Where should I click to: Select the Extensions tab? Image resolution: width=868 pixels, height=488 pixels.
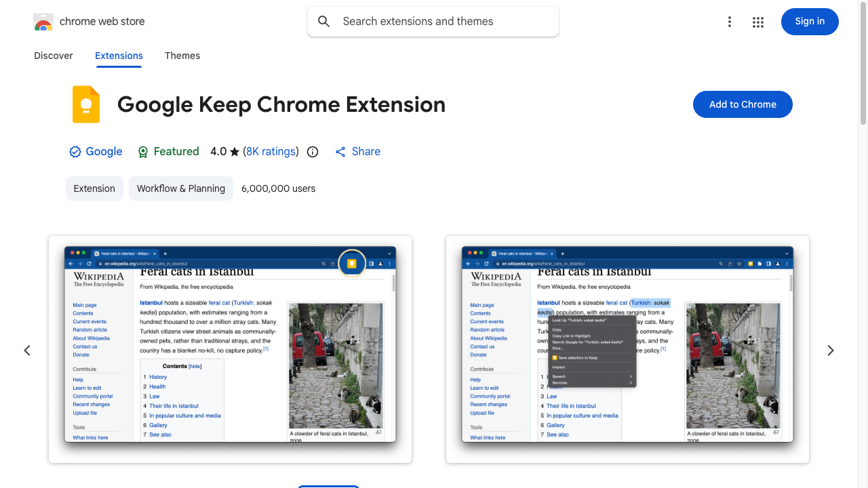[119, 56]
